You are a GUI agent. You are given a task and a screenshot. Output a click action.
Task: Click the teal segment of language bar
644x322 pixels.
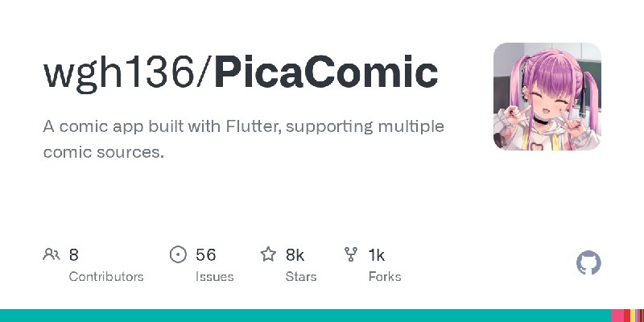(x=306, y=316)
